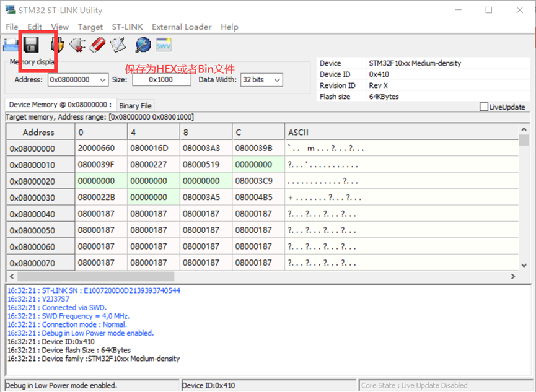The height and width of the screenshot is (392, 536).
Task: Expand the Address combo box dropdown
Action: pyautogui.click(x=102, y=80)
